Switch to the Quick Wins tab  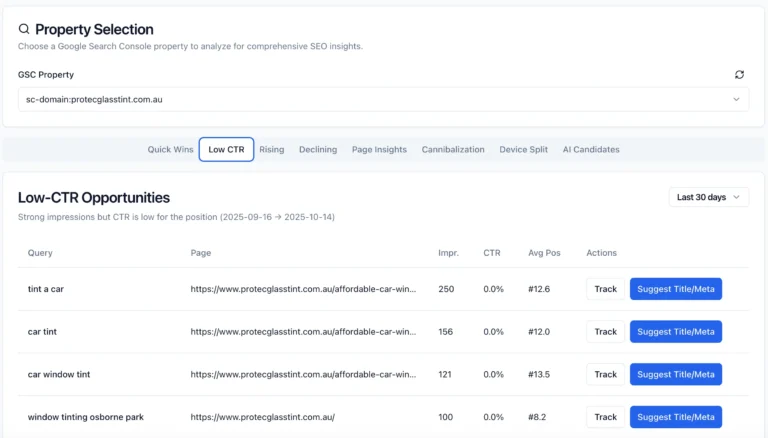pos(170,150)
